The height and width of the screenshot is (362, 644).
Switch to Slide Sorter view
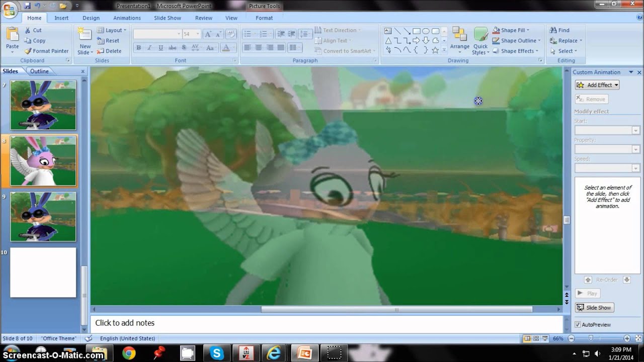click(x=536, y=338)
